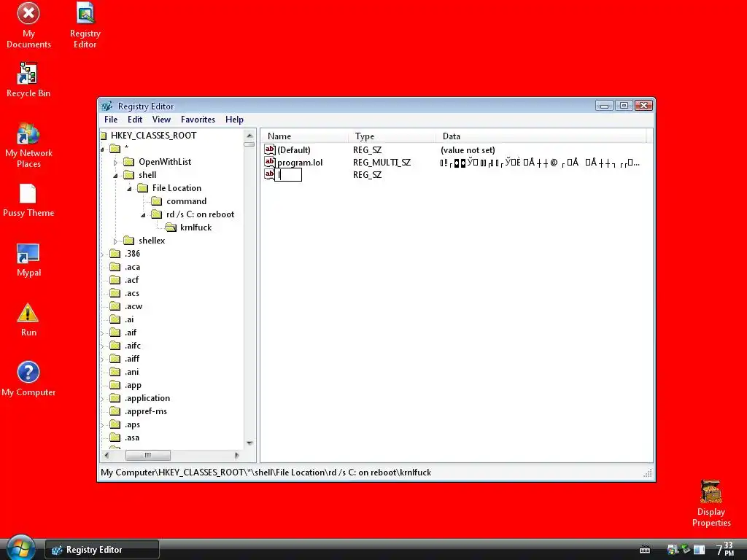Select the .appref-ms tree key
Screen dimensions: 747x560
click(146, 411)
